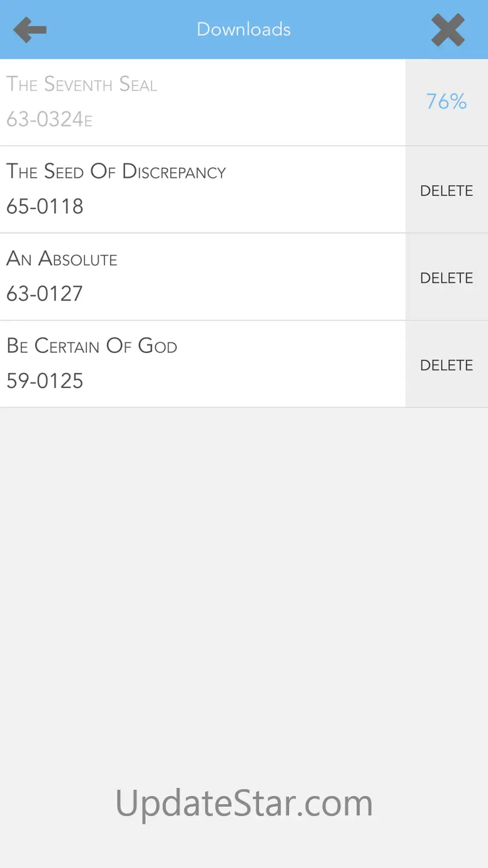The width and height of the screenshot is (488, 868).
Task: Delete the Be Certain Of God download
Action: pyautogui.click(x=447, y=365)
